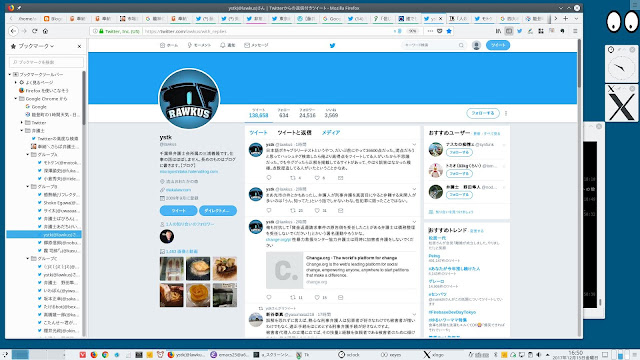Switch to the Media tab on profile

point(331,133)
